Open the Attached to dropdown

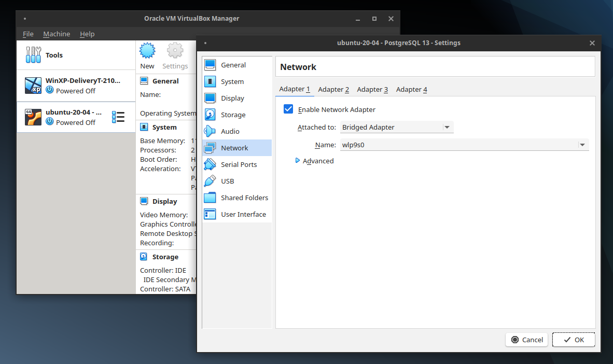coord(397,127)
